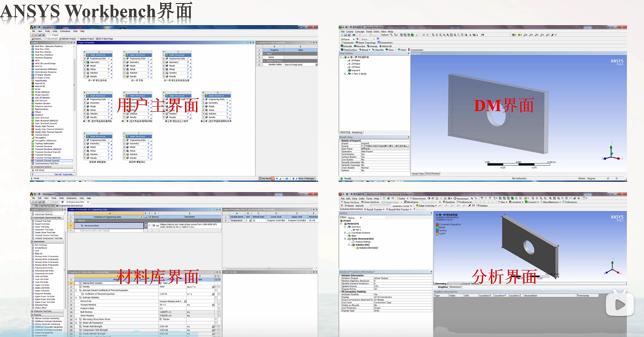Viewport: 644px width, 337px height.
Task: Click the Geometry cell in Workbench system A
Action: (99, 62)
